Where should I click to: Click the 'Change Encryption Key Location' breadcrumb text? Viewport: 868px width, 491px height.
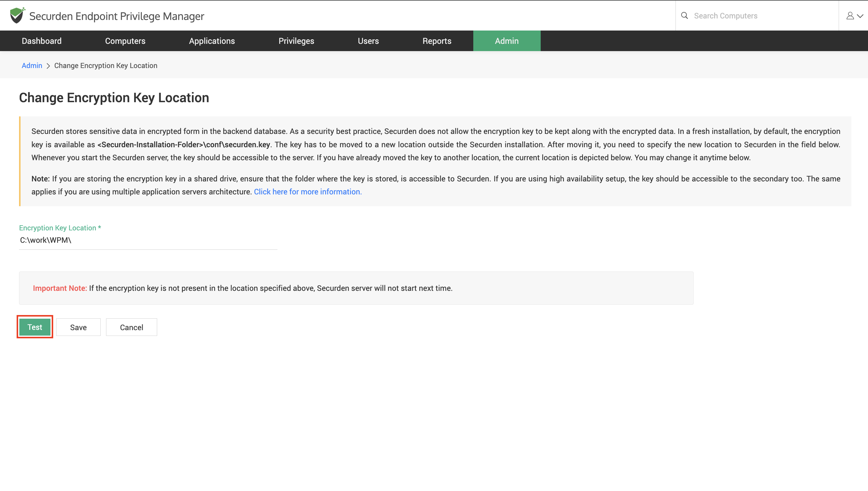106,65
